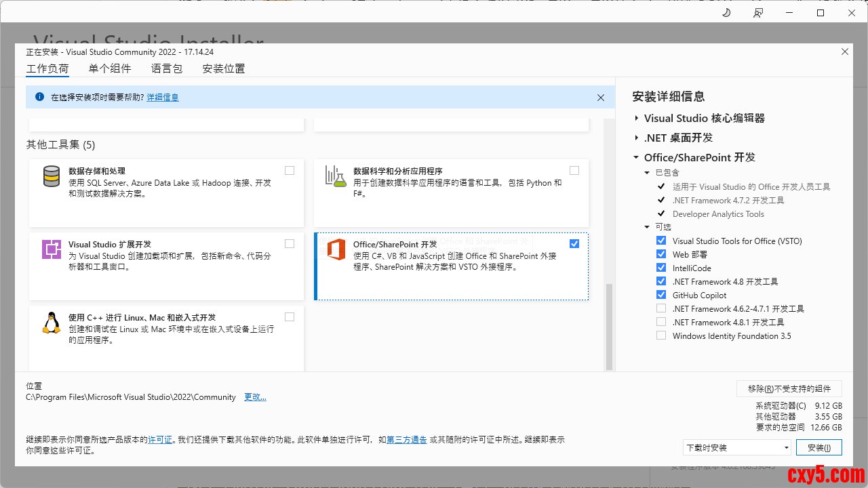Screen dimensions: 868x488
Task: Click 适用于 Visual Studio 的 Office 开发人员工具
Action: (751, 186)
